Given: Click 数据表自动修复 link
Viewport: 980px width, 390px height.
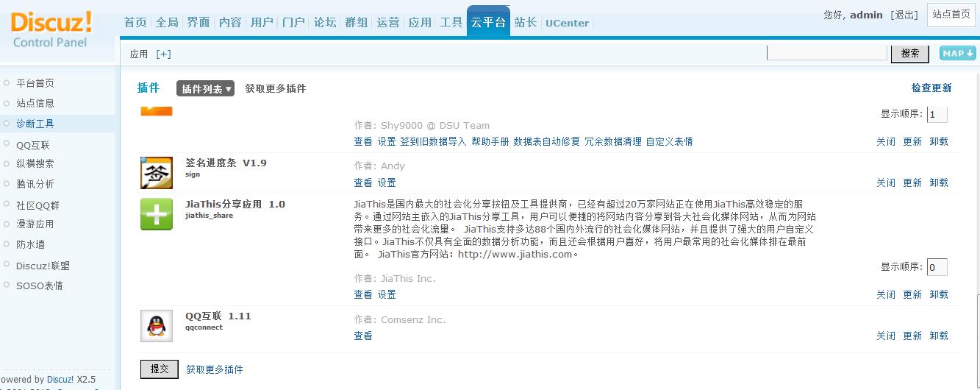Looking at the screenshot, I should (547, 141).
